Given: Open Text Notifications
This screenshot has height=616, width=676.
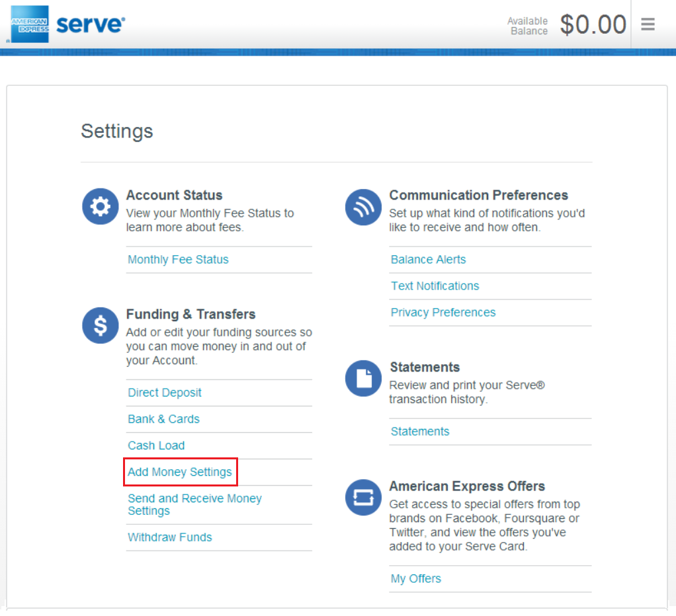Looking at the screenshot, I should click(x=435, y=286).
